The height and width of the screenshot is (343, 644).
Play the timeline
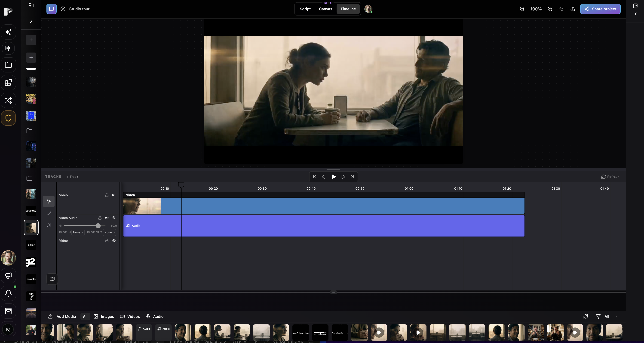334,177
